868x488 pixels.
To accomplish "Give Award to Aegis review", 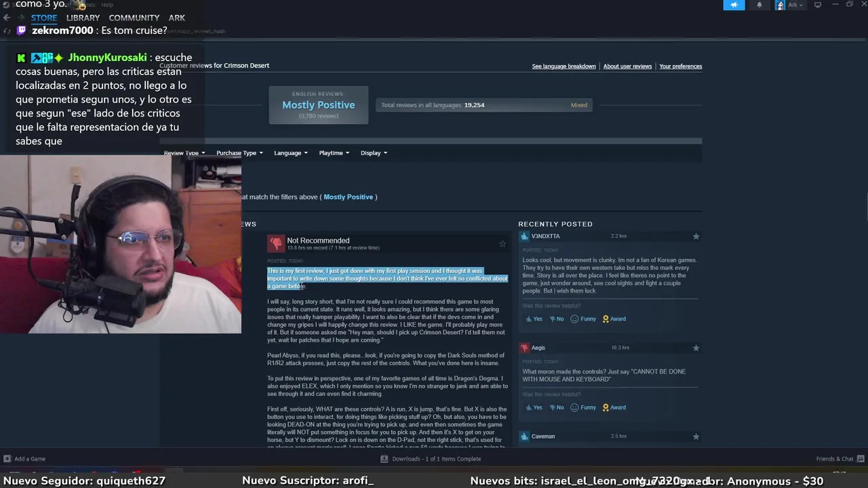I will (614, 408).
